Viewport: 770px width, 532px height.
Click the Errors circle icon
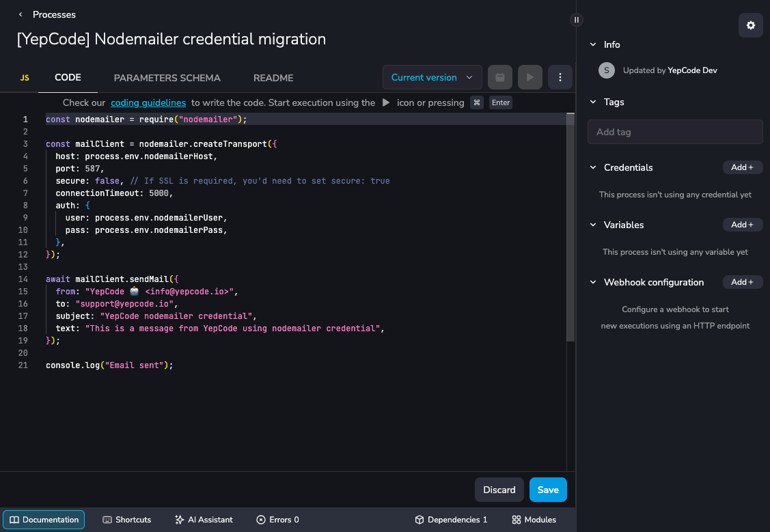pos(261,520)
